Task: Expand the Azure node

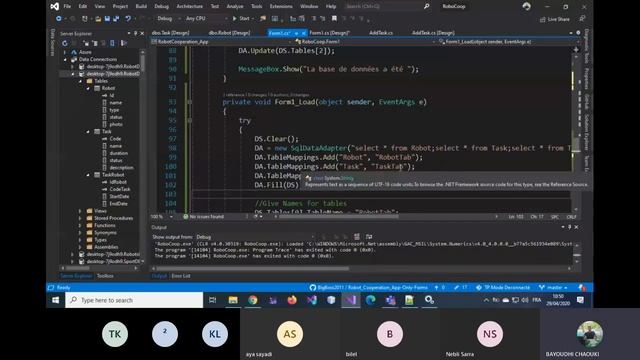Action: tap(65, 52)
